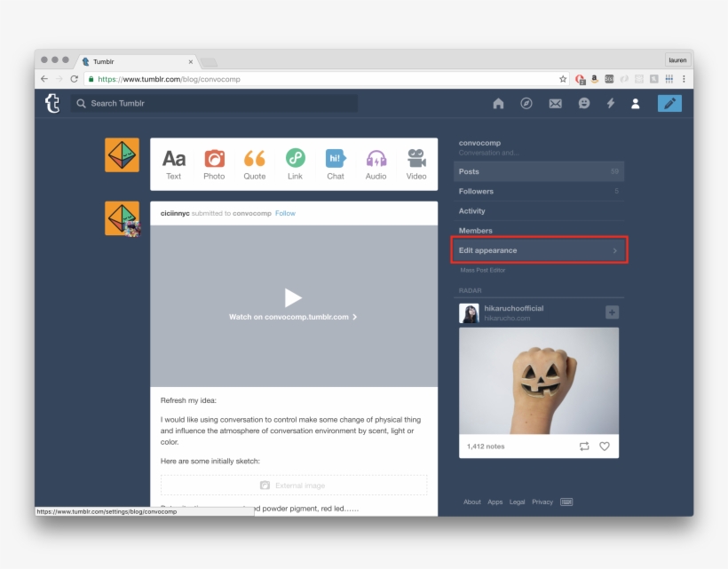Bookmark the page with the star icon

tap(561, 78)
